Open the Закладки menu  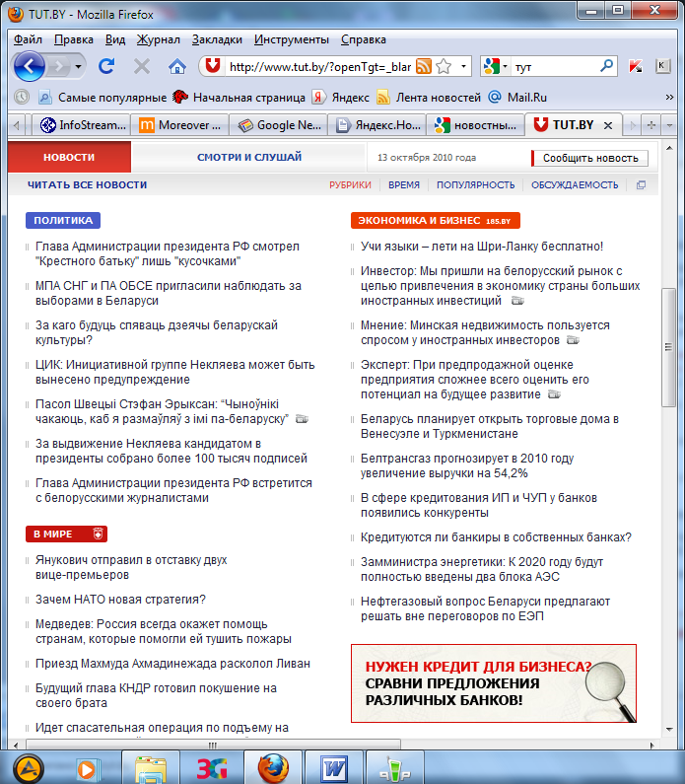tap(217, 39)
